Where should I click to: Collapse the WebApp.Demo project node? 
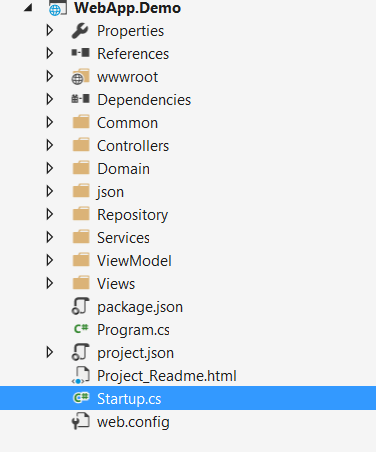[x=28, y=8]
